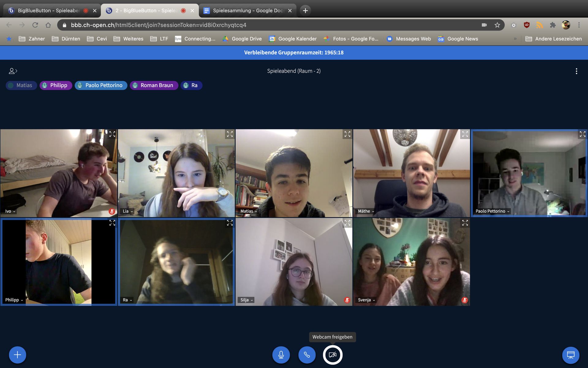This screenshot has width=588, height=368.
Task: Open the three-dot options menu
Action: click(576, 71)
